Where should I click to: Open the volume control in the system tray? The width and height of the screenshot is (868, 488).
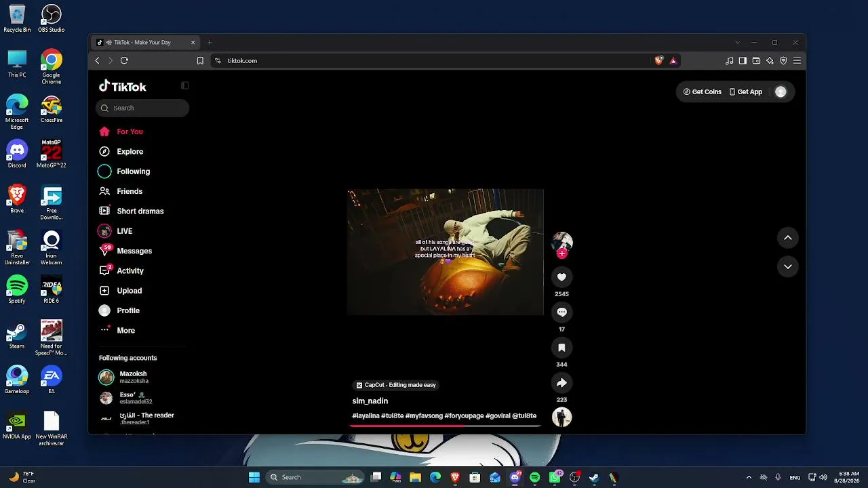tap(823, 477)
